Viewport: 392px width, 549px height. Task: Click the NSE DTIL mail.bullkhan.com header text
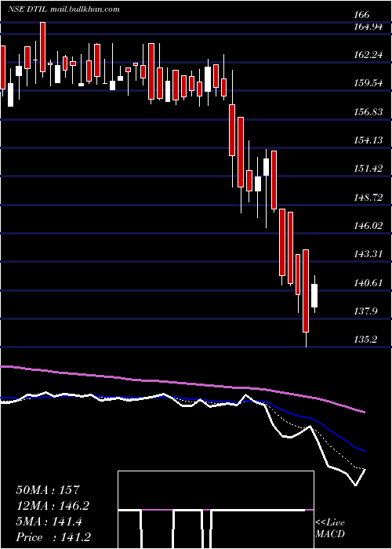[64, 9]
